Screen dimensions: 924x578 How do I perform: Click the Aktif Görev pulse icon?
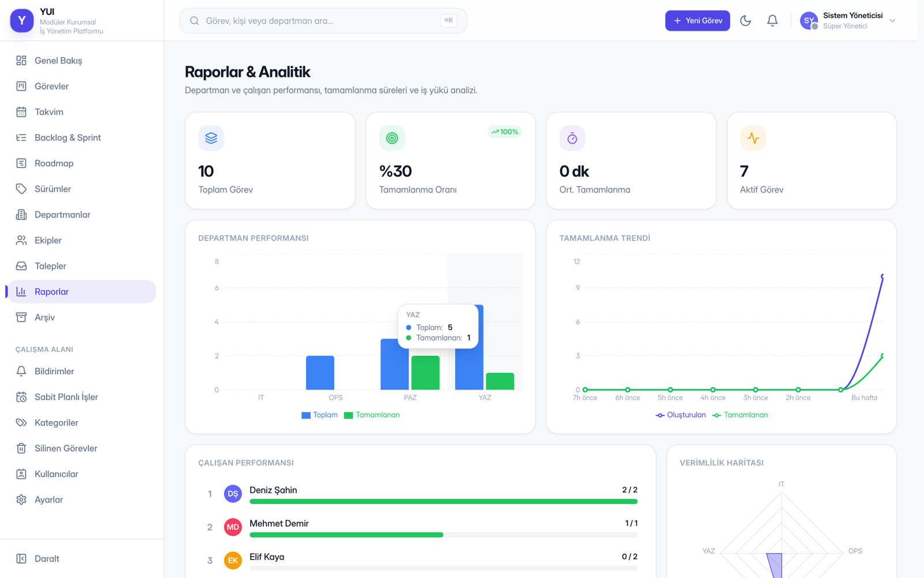point(753,138)
